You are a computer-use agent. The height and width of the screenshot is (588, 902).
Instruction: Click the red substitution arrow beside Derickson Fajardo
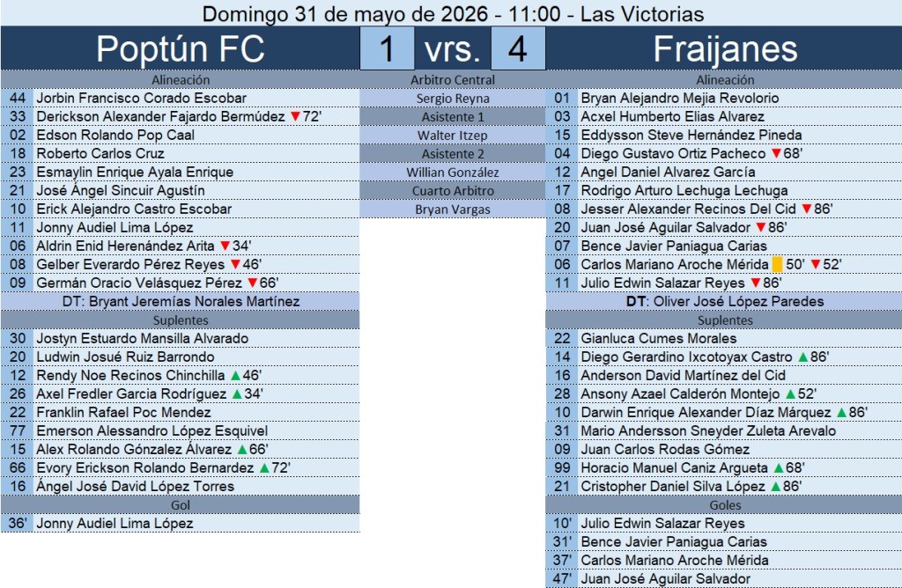click(x=295, y=117)
